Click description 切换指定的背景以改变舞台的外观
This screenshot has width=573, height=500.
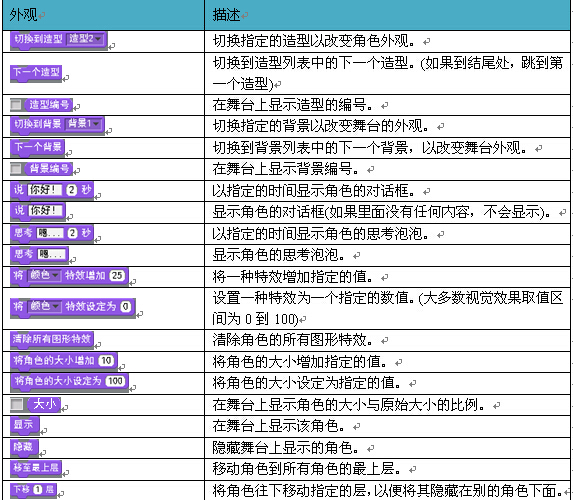321,126
